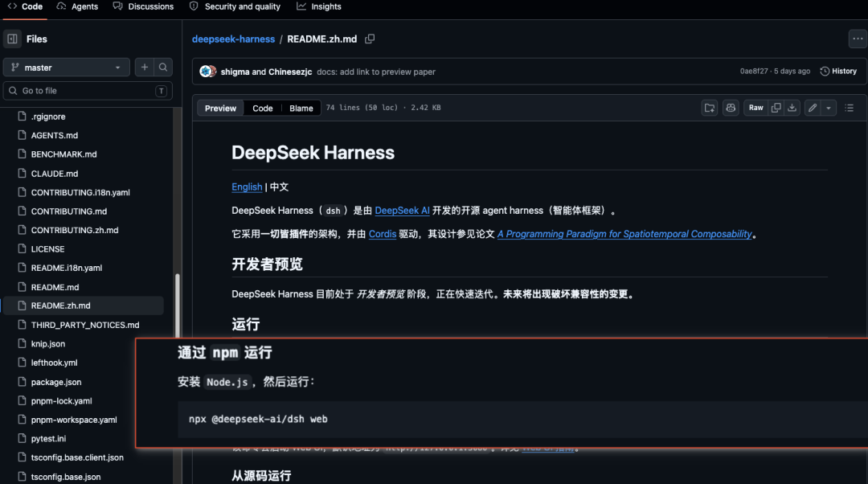Open tsconfig.base.client.json file
The width and height of the screenshot is (868, 484).
(x=77, y=457)
